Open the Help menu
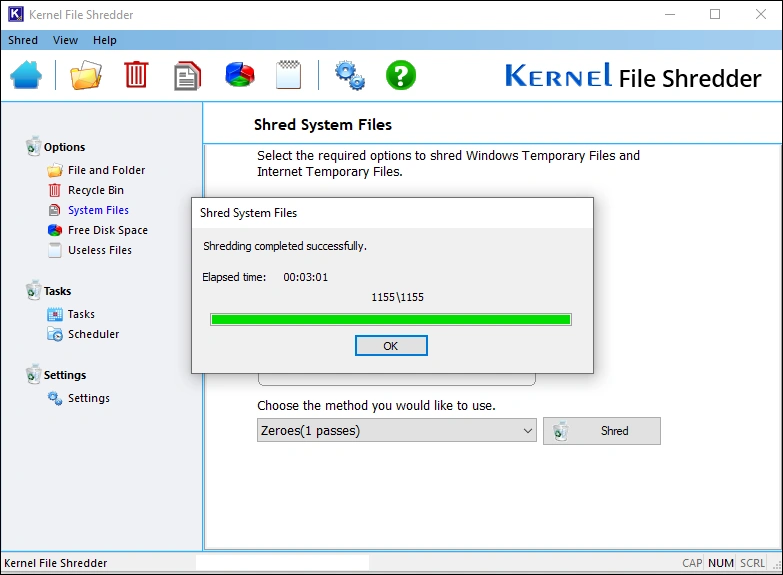The image size is (783, 575). pos(105,40)
